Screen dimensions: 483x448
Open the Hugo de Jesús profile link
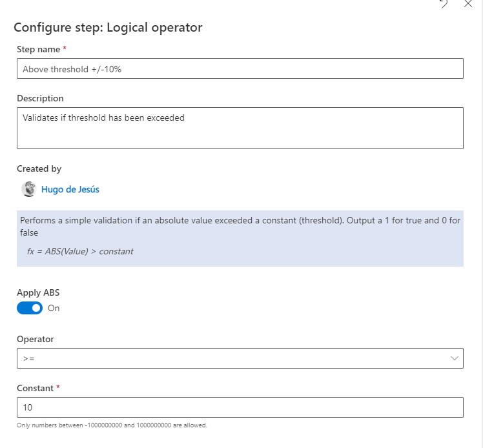coord(70,189)
